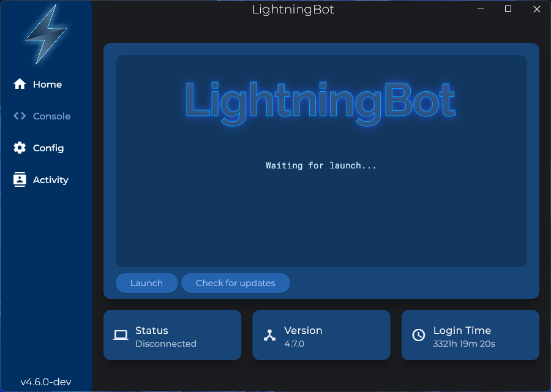
Task: Click the branch icon on the Version card
Action: pos(269,335)
